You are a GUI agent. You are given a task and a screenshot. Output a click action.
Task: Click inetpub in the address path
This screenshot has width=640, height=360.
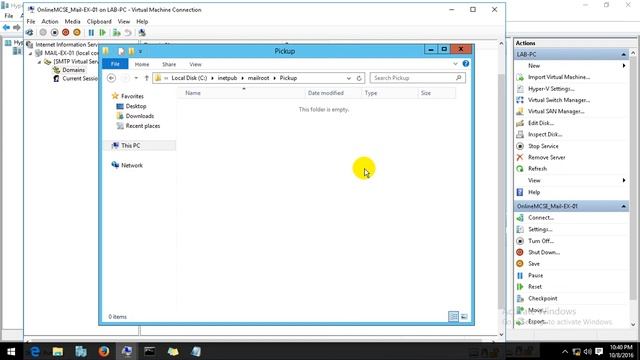(x=227, y=78)
